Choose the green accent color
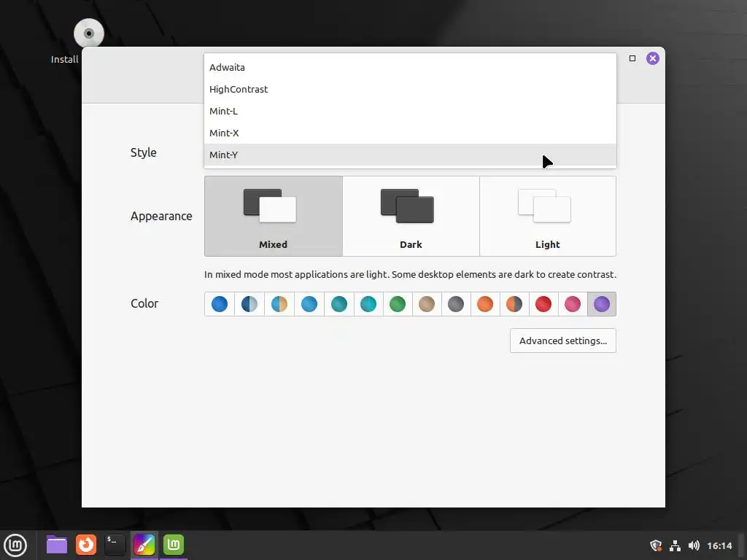The height and width of the screenshot is (560, 747). (398, 304)
